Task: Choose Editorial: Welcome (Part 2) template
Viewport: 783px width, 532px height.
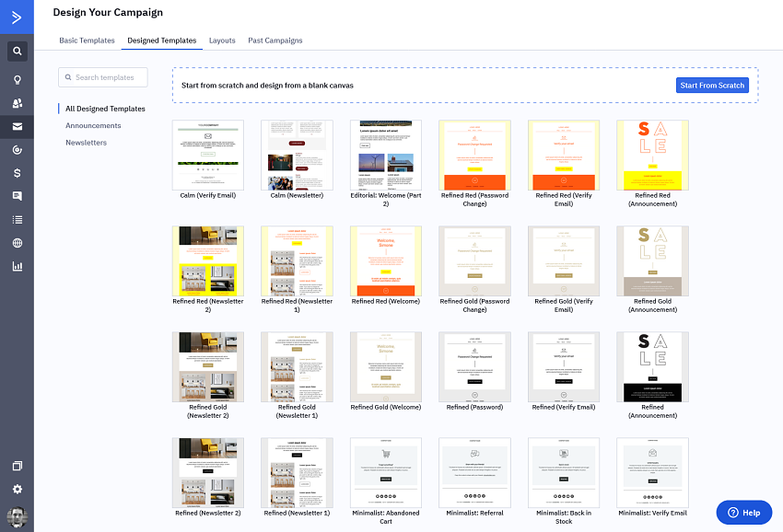Action: pos(386,156)
